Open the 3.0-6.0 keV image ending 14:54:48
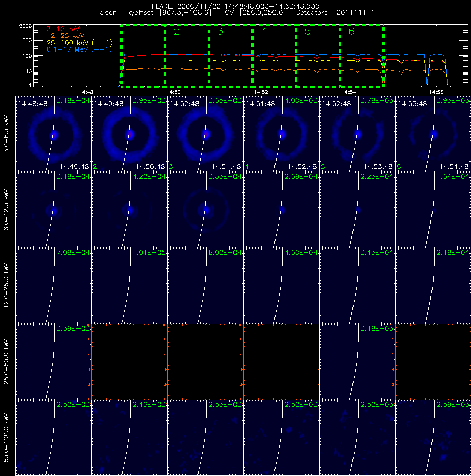 pos(434,134)
